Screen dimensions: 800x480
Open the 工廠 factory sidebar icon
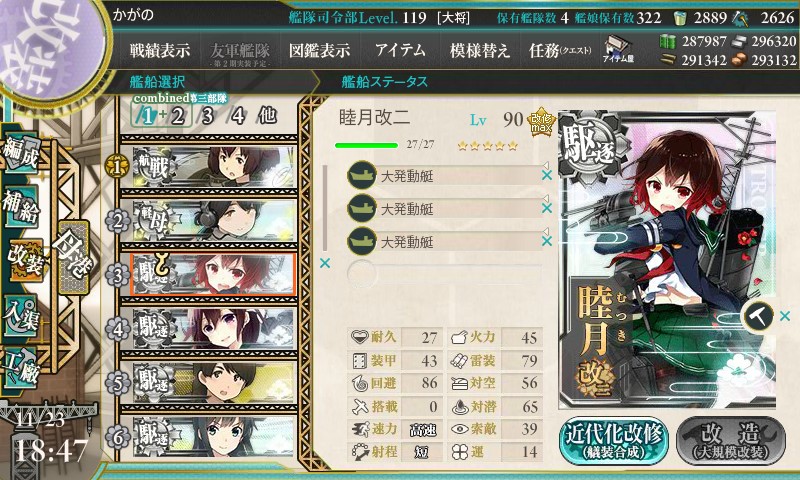21,368
